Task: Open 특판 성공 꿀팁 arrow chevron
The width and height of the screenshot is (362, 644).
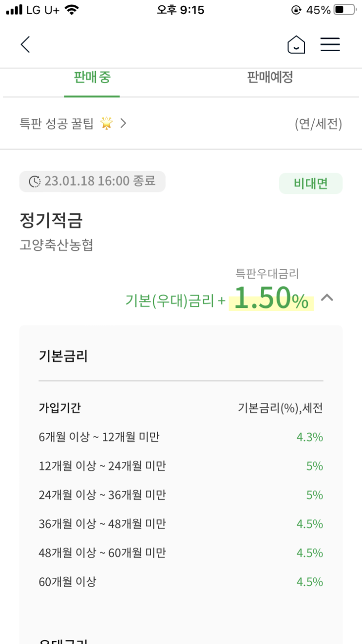Action: click(123, 124)
